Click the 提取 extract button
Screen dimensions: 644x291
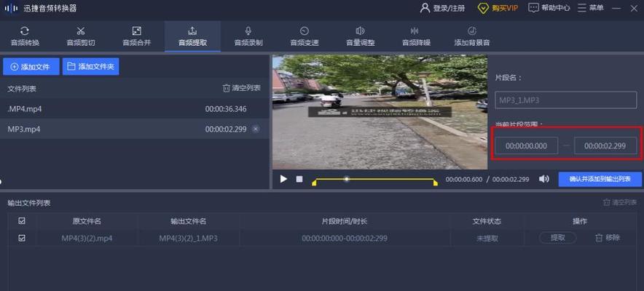point(558,238)
